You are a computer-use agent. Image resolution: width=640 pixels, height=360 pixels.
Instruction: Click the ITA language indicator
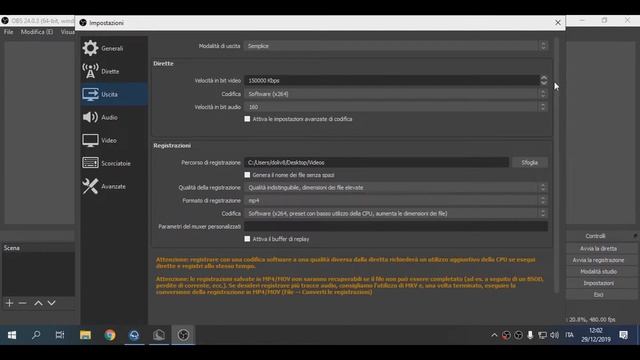[569, 335]
